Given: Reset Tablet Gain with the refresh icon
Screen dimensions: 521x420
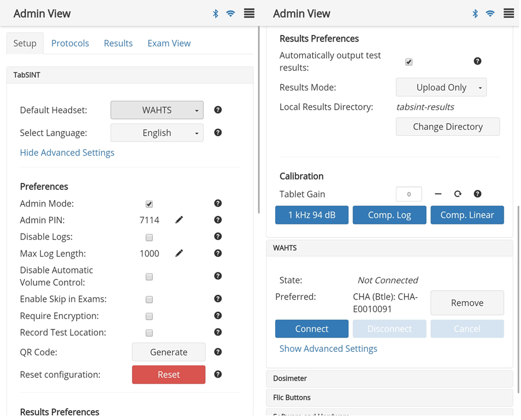Looking at the screenshot, I should point(458,194).
